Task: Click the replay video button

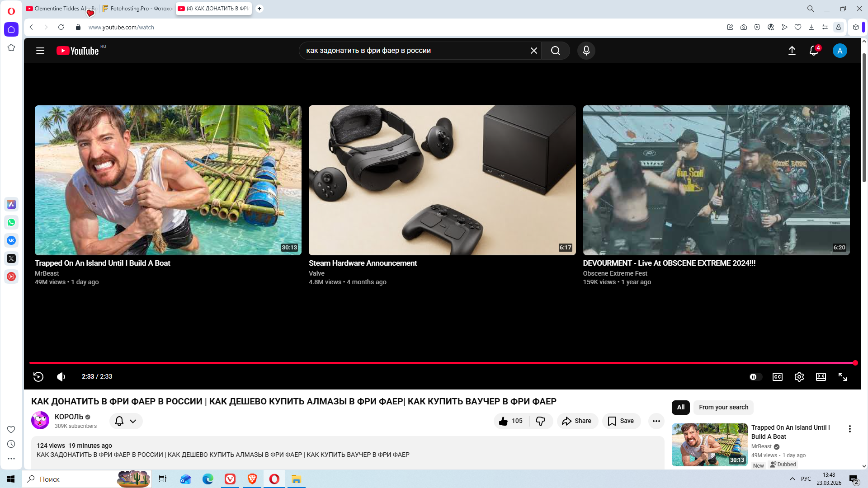Action: tap(38, 377)
